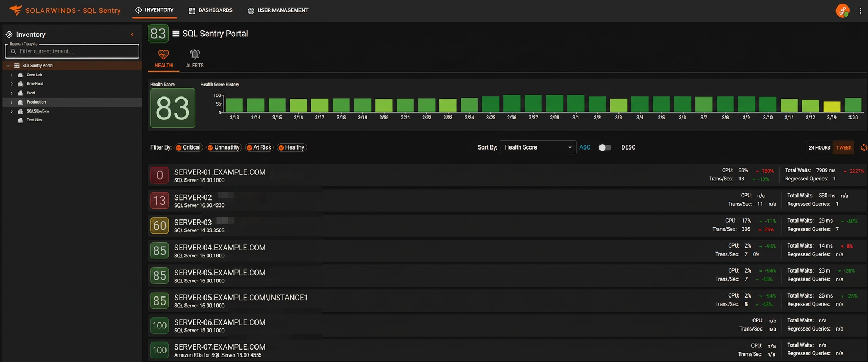This screenshot has height=362, width=868.
Task: Click the building icon beside Core Lab
Action: (x=21, y=75)
